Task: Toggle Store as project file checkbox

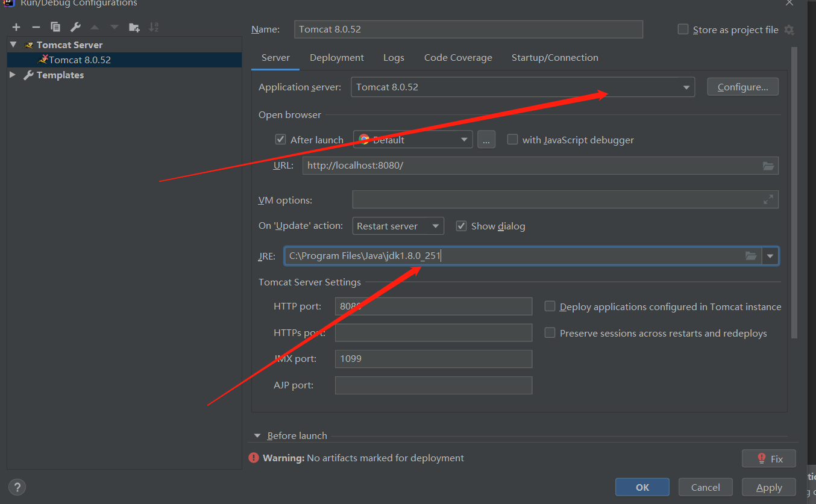Action: pyautogui.click(x=683, y=30)
